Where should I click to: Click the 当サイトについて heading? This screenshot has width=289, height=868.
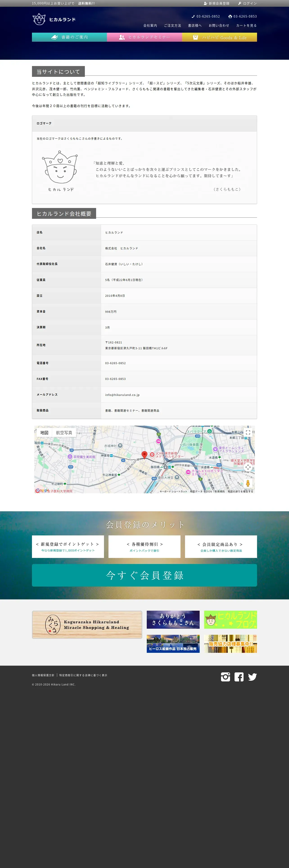(x=58, y=71)
